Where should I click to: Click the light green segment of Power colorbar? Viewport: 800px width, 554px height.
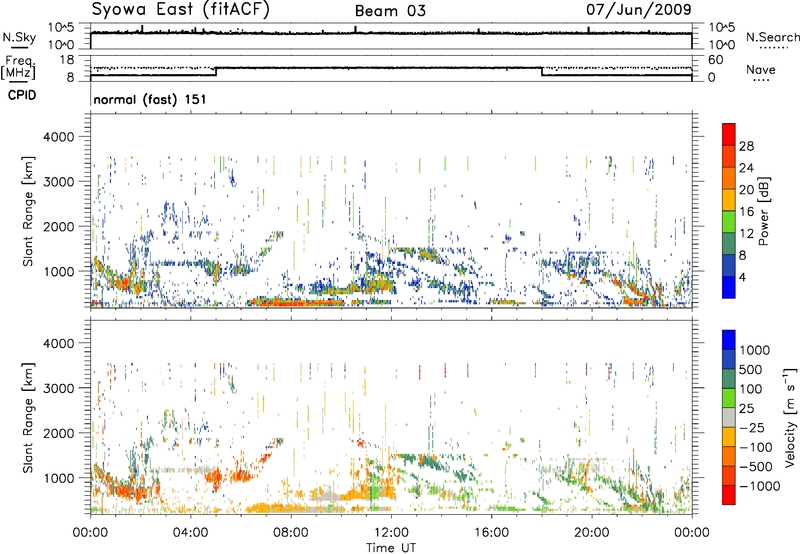click(729, 221)
